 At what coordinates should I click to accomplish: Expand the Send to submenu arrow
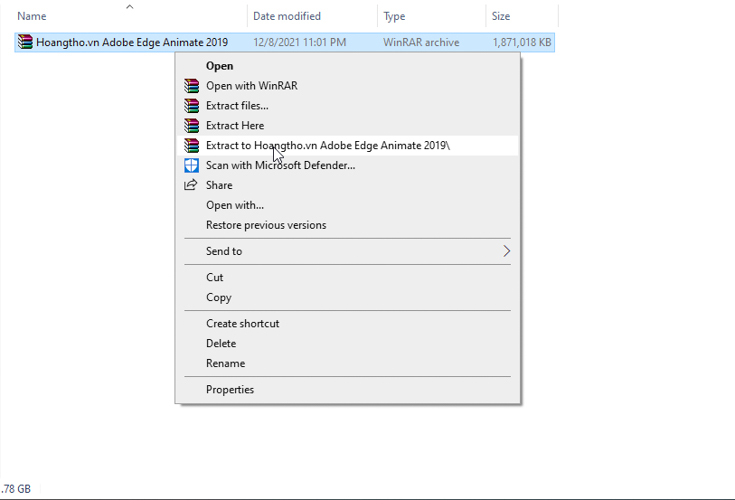(x=506, y=251)
